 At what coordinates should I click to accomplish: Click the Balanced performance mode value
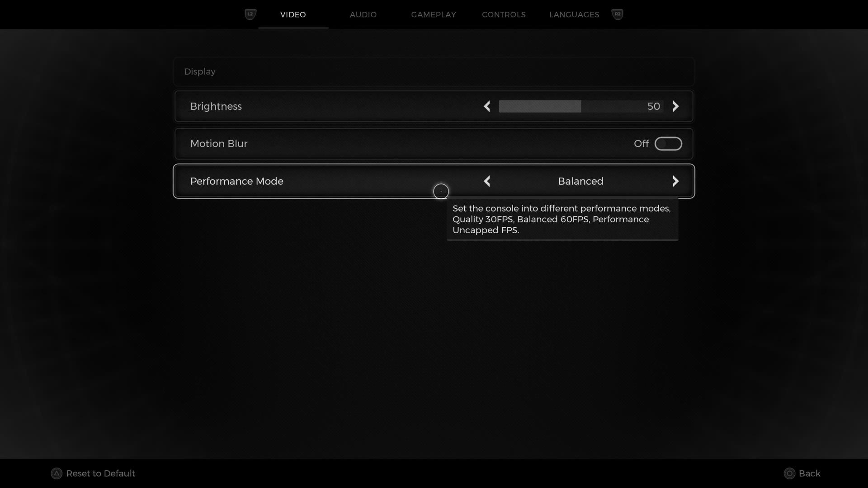580,181
